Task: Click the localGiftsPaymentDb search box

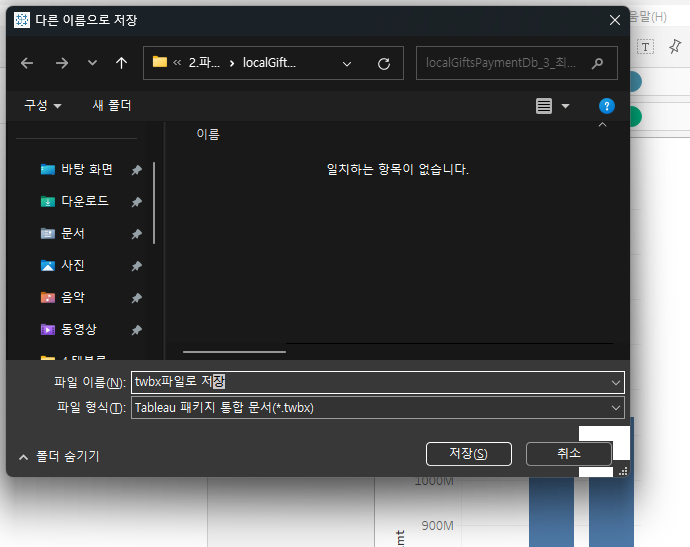Action: pos(517,63)
